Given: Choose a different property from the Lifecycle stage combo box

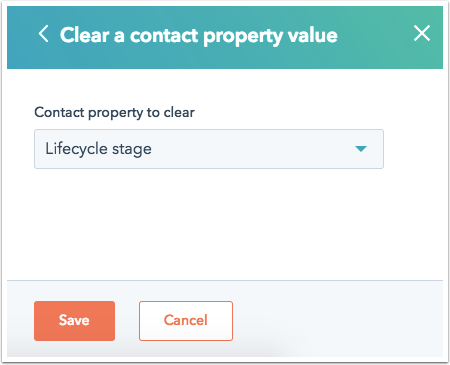Looking at the screenshot, I should pos(209,149).
